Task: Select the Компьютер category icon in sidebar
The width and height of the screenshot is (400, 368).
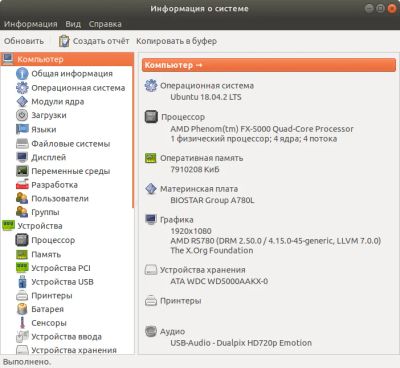Action: tap(8, 59)
